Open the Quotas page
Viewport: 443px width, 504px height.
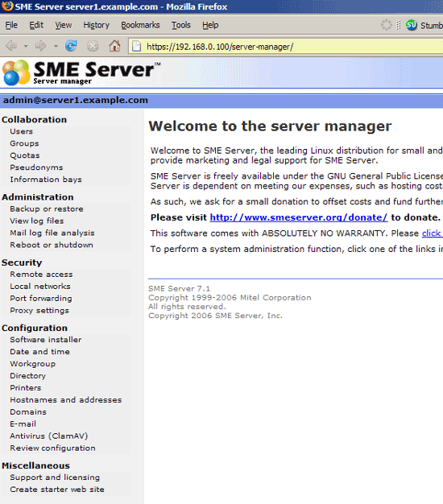pos(25,155)
